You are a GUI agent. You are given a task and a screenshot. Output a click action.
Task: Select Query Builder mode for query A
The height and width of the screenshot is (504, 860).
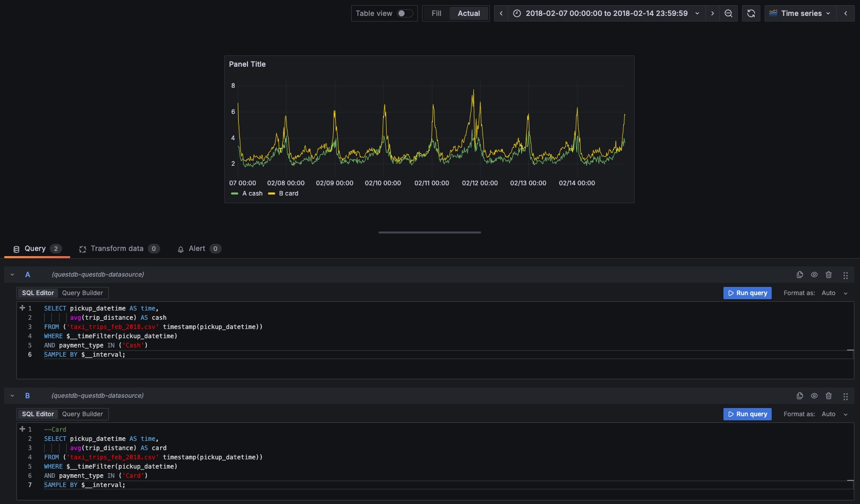point(83,293)
